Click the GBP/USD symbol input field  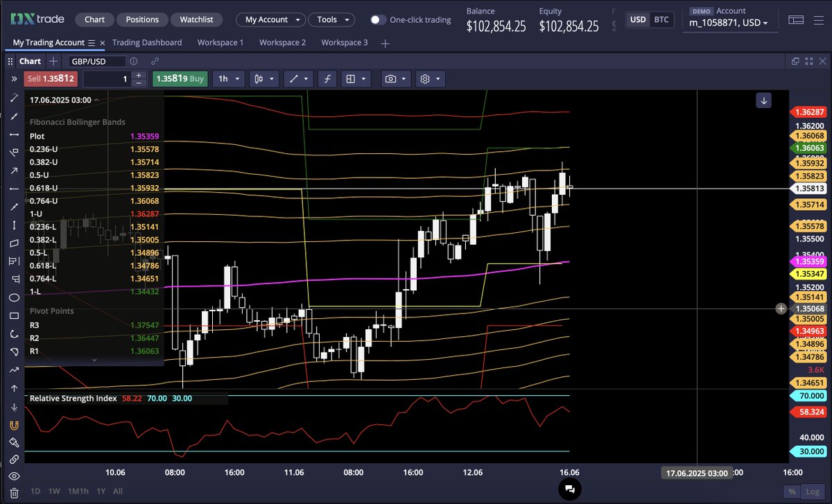click(x=96, y=61)
